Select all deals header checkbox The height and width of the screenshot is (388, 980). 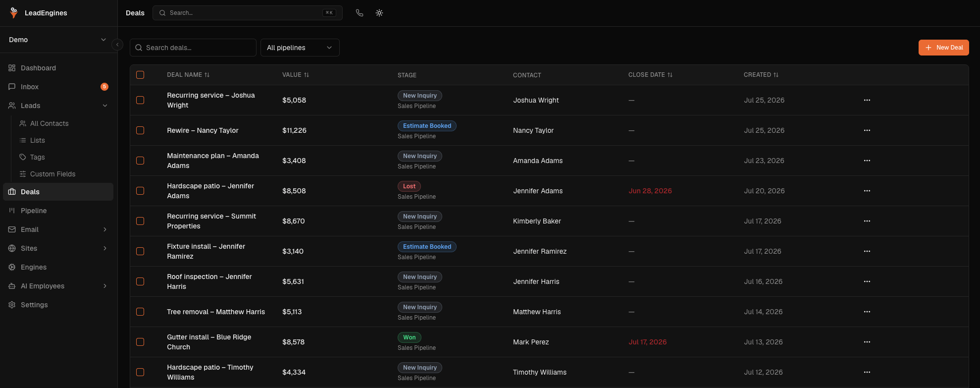click(x=140, y=75)
